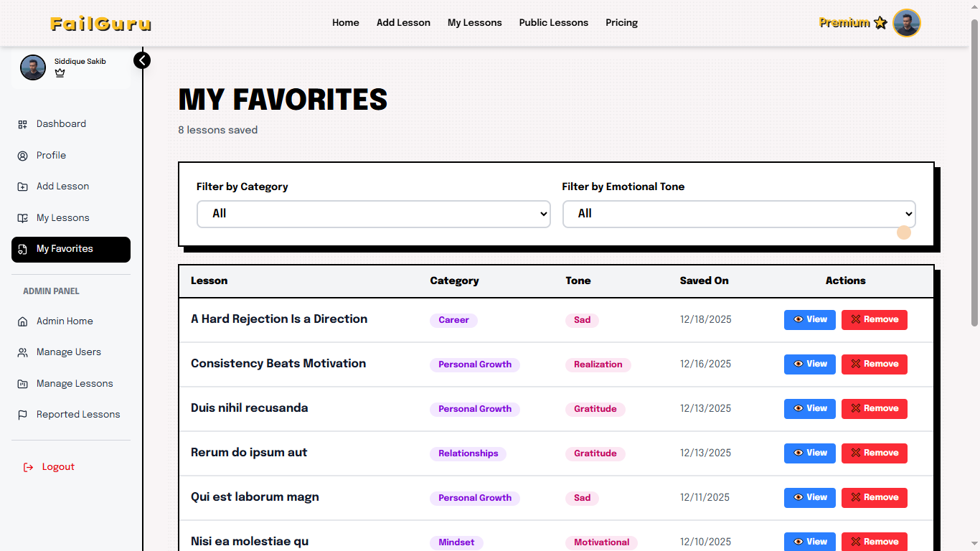This screenshot has width=980, height=551.
Task: Click the Tone column header
Action: click(578, 281)
